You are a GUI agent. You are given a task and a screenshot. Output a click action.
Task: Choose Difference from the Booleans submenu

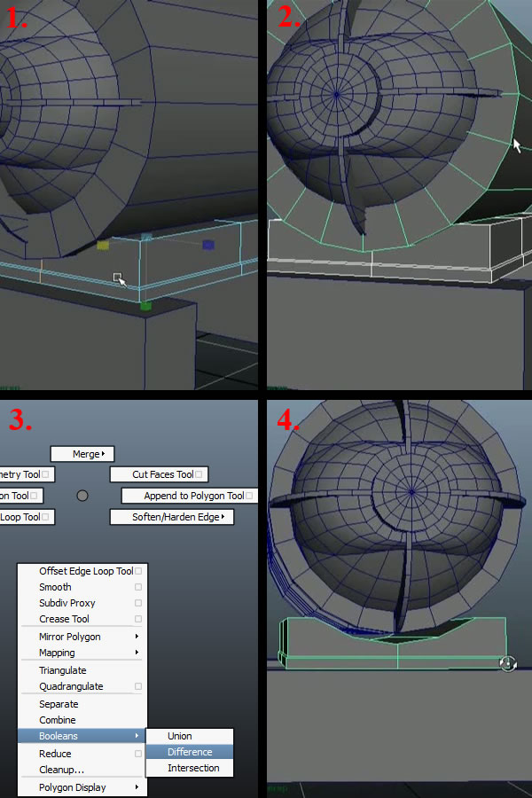pyautogui.click(x=190, y=752)
